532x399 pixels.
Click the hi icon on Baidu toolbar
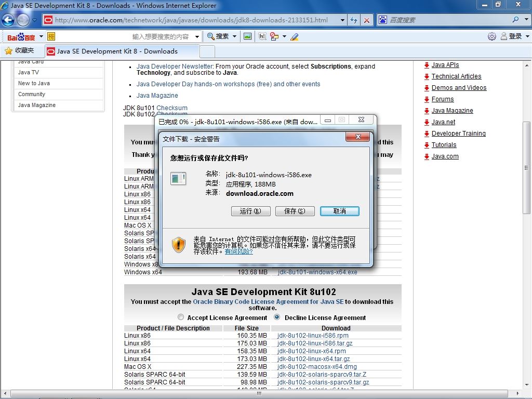tap(262, 36)
